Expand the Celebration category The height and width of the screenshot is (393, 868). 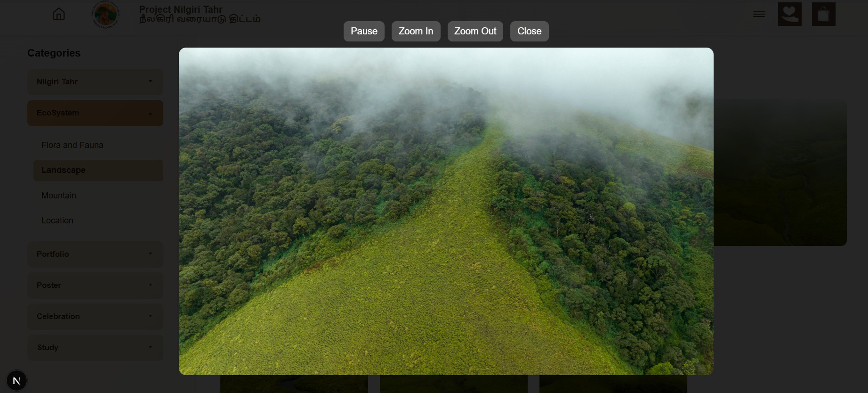95,317
